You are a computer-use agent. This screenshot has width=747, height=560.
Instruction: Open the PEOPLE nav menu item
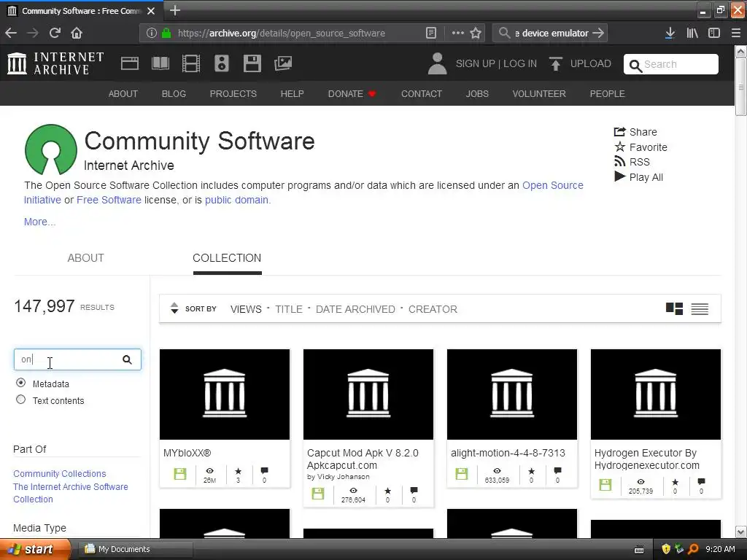coord(607,94)
